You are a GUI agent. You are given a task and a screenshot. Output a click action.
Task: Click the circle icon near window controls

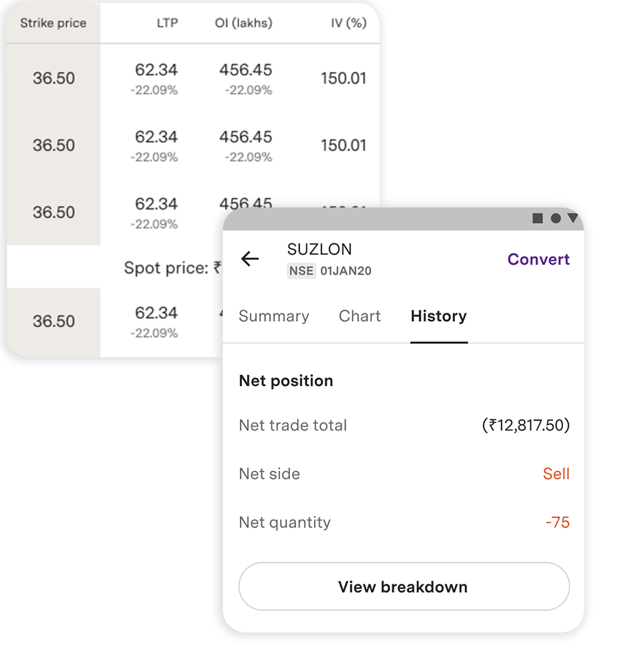[557, 219]
